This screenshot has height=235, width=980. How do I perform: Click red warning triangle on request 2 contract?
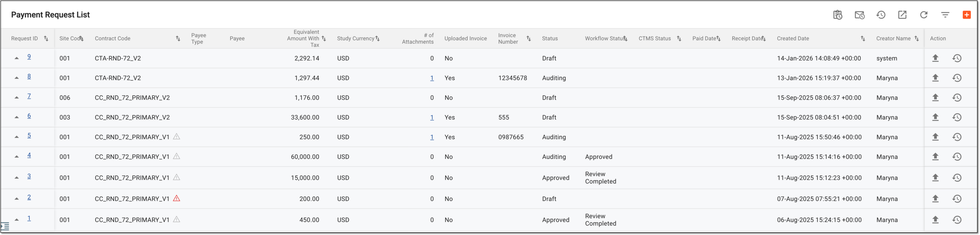(x=177, y=199)
